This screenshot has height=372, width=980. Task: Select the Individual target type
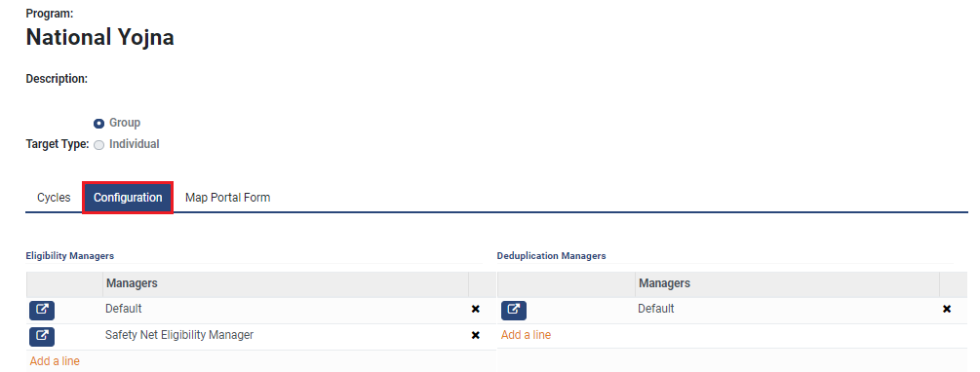(x=98, y=145)
